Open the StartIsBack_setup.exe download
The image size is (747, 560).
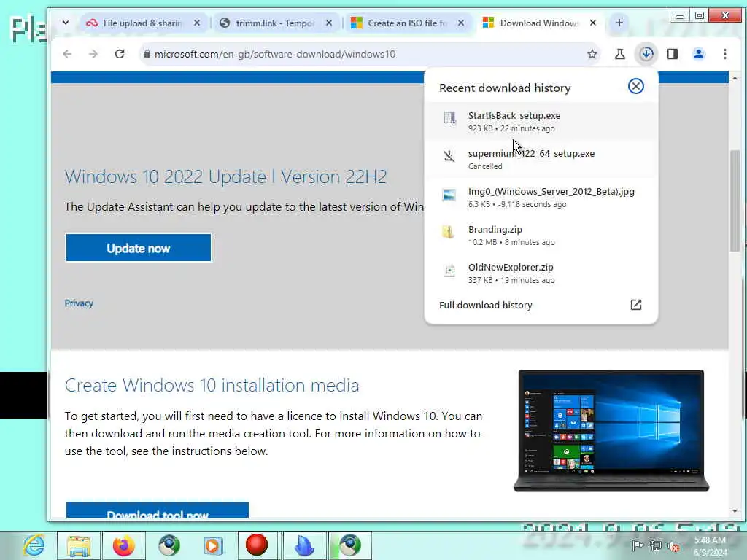click(541, 122)
